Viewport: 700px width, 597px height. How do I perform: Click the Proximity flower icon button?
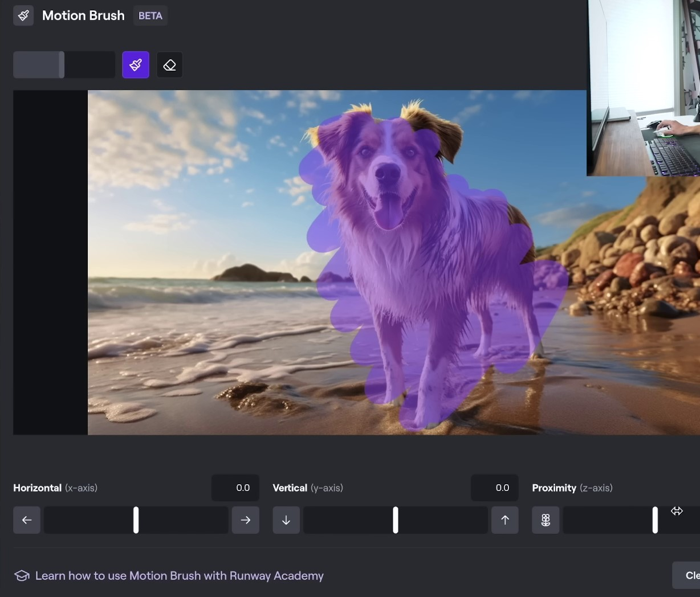click(546, 520)
